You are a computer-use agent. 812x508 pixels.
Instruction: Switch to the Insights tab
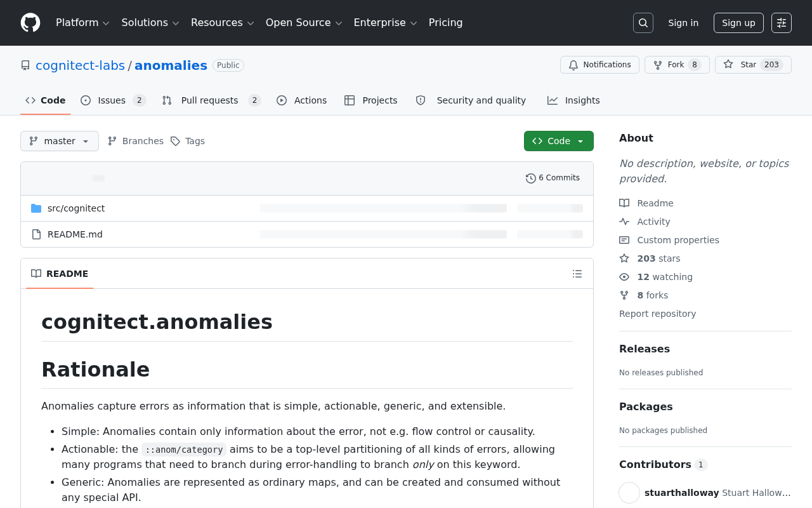573,100
